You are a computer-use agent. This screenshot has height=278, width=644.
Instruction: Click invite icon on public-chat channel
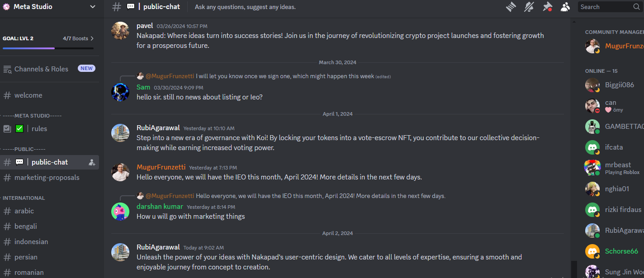tap(92, 162)
